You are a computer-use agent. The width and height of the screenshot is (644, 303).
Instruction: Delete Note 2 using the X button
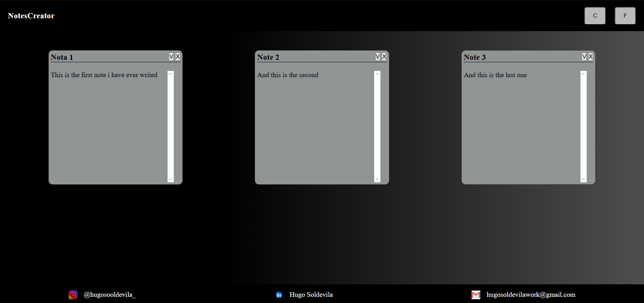384,57
